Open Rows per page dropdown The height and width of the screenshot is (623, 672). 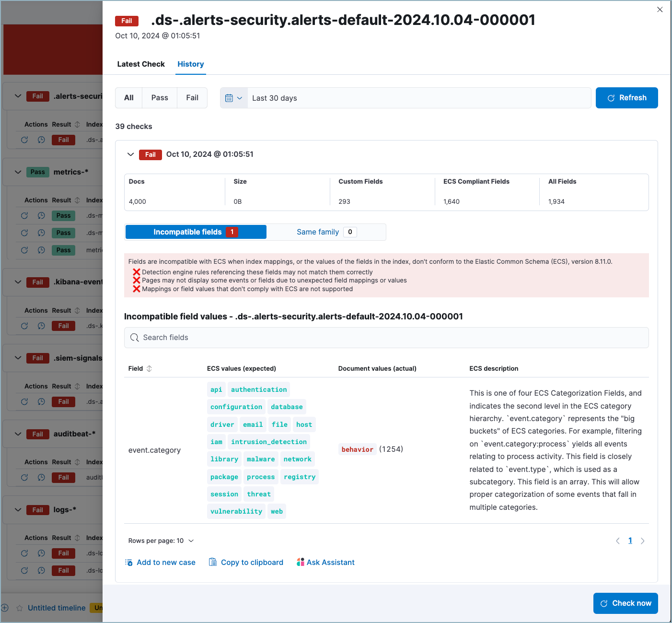pos(161,541)
